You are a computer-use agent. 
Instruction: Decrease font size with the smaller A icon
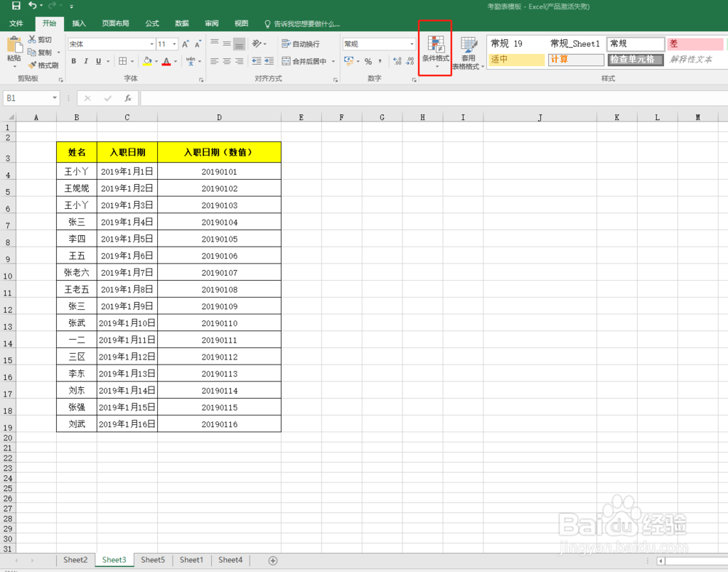point(198,44)
